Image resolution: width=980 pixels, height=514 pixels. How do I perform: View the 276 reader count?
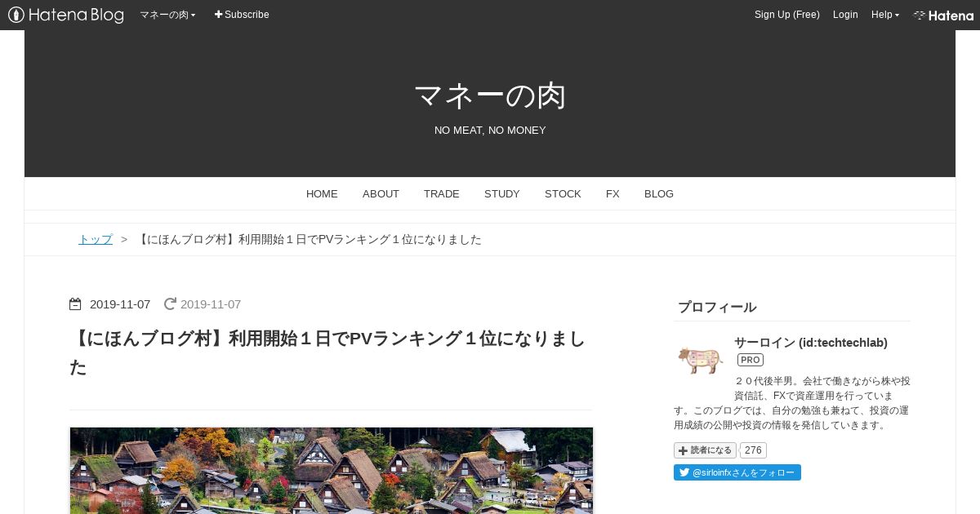pos(753,450)
